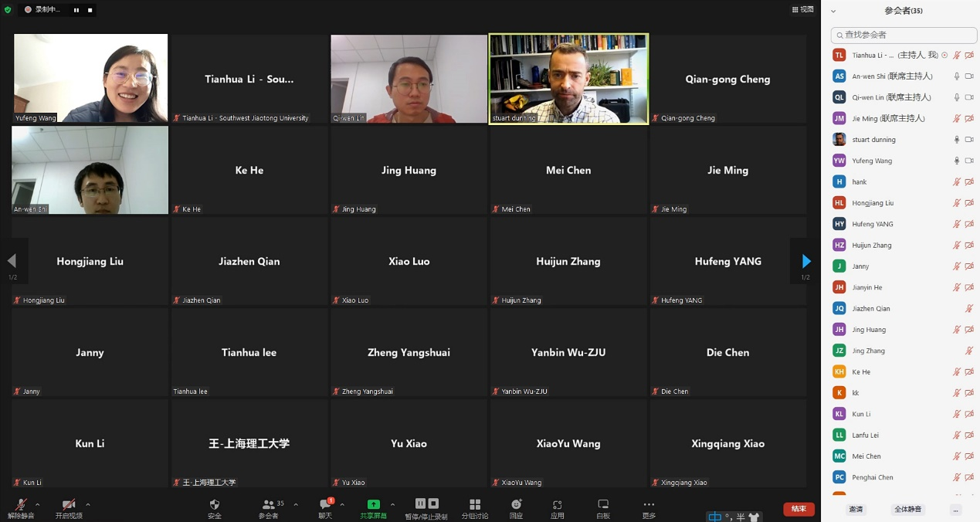
Task: Open the Whiteboard (白板) tool
Action: [x=603, y=504]
